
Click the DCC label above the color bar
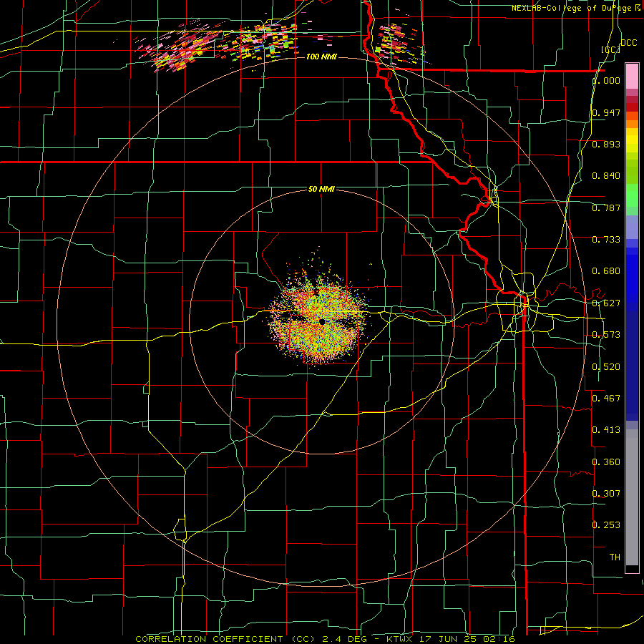629,43
